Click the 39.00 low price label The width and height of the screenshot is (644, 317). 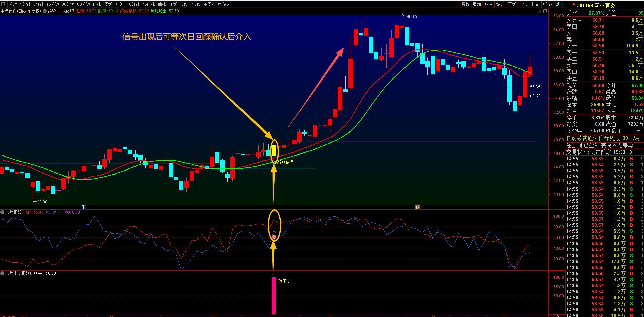42,202
